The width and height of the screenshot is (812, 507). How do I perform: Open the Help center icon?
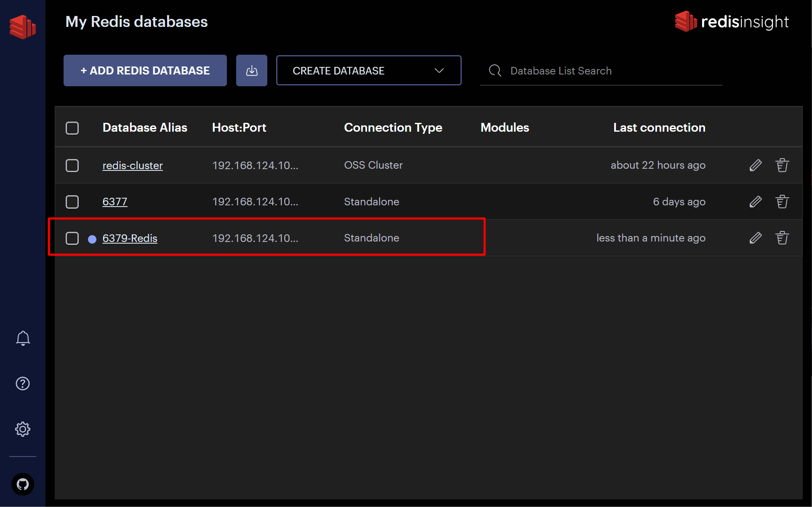click(x=22, y=383)
